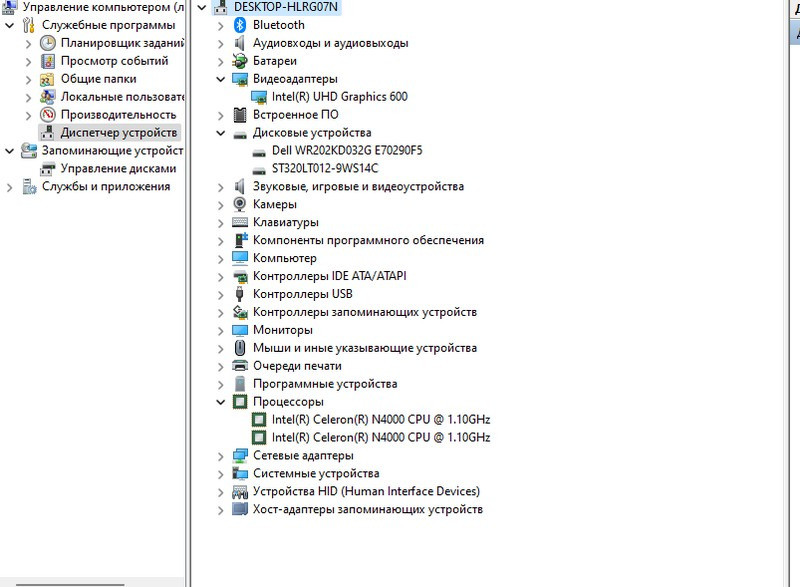Click the Встроенное ПО firmware chip icon

click(240, 115)
